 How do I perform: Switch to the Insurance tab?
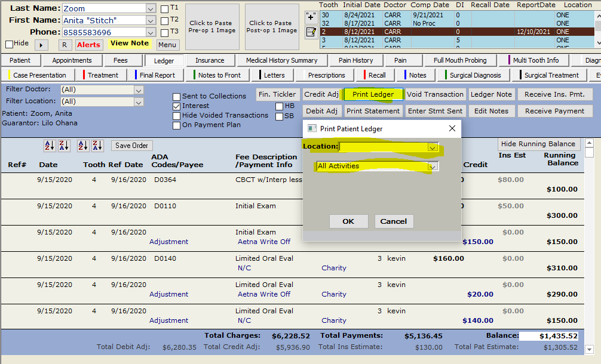(x=210, y=60)
